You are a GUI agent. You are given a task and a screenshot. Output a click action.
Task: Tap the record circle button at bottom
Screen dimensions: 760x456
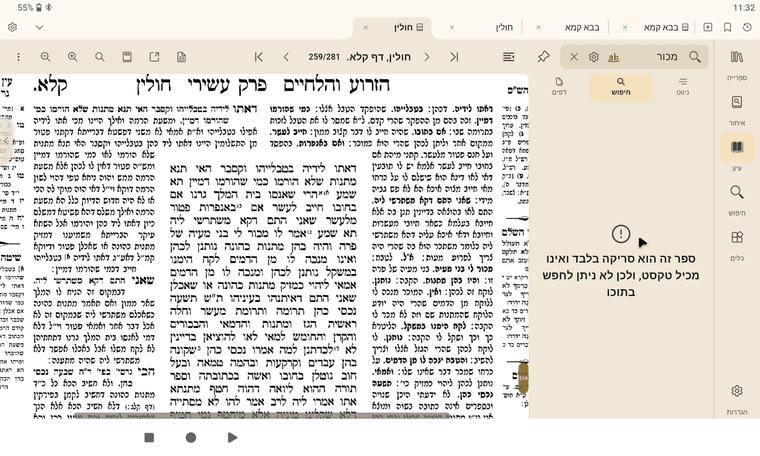point(191,438)
